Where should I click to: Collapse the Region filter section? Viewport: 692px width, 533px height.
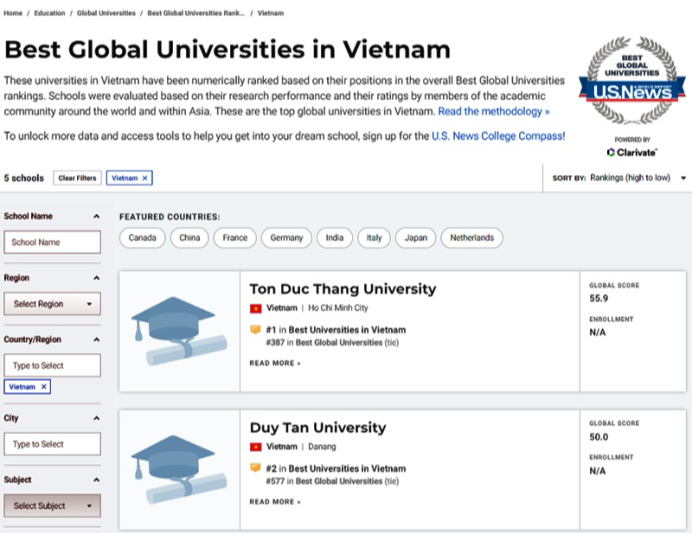96,278
